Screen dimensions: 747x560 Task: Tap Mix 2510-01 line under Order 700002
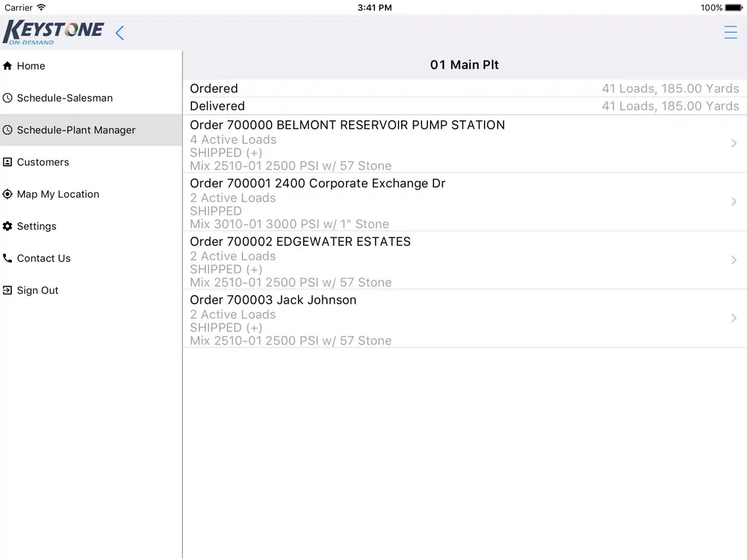point(291,283)
